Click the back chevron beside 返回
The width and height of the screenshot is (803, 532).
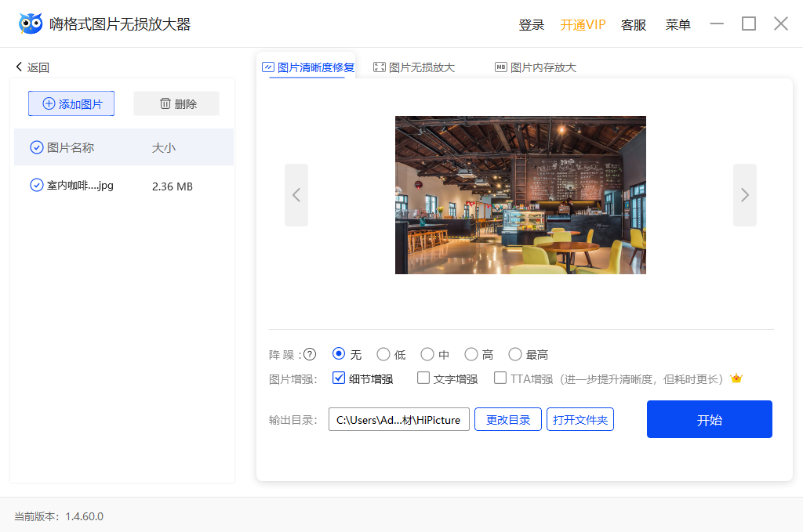click(x=19, y=67)
